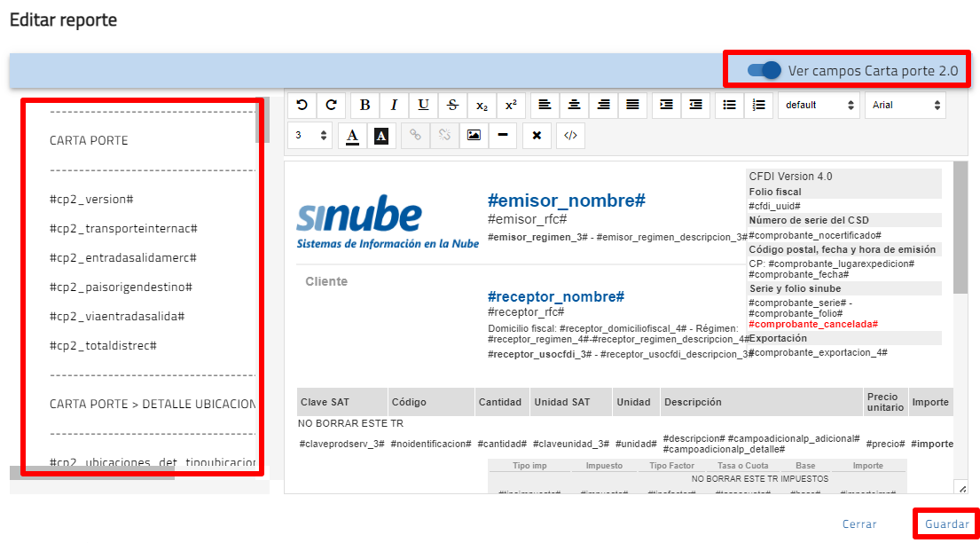Remove formatting with the X icon
The width and height of the screenshot is (980, 543).
click(x=536, y=136)
